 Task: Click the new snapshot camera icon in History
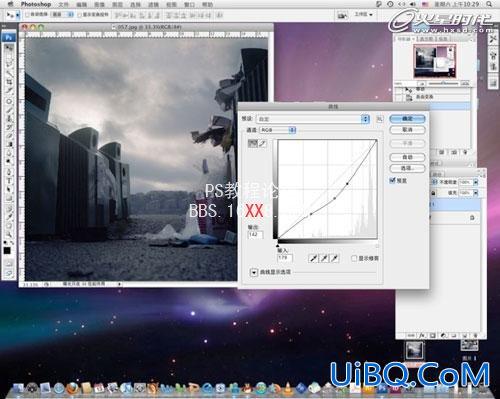454,152
